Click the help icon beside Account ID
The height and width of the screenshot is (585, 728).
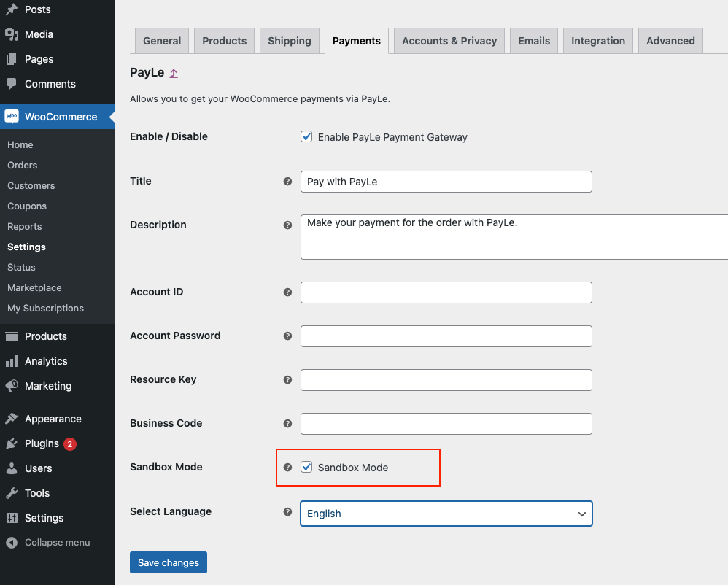288,292
